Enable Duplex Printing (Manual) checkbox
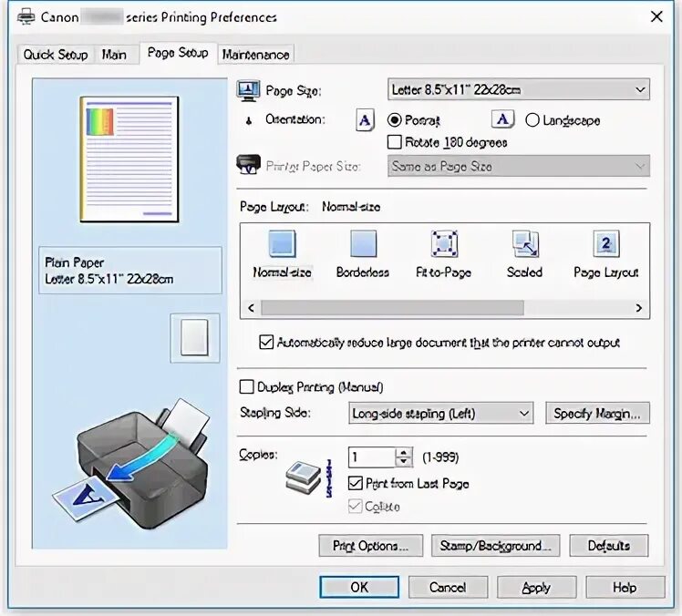Viewport: 682px width, 616px height. 246,387
